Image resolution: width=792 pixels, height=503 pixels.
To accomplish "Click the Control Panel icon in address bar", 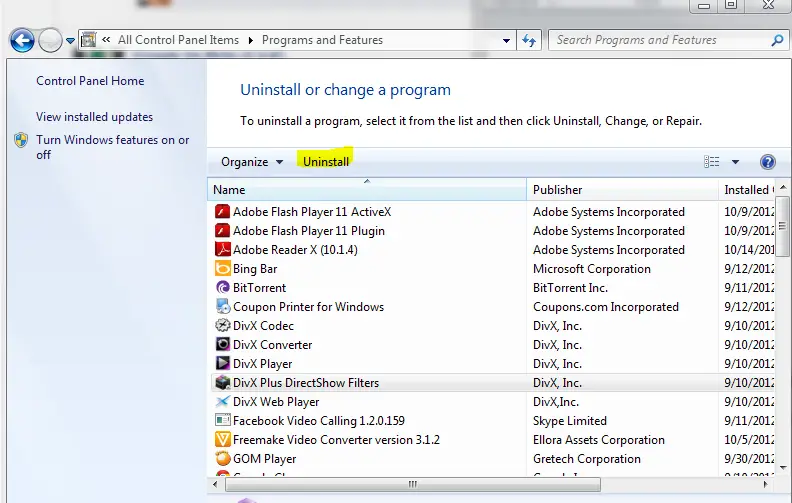I will click(88, 40).
